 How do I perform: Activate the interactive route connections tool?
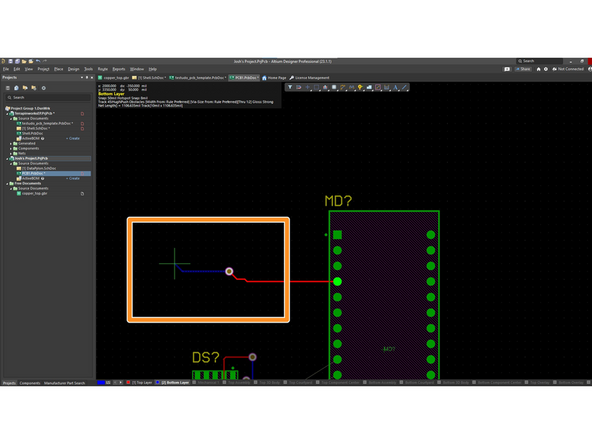tap(299, 88)
